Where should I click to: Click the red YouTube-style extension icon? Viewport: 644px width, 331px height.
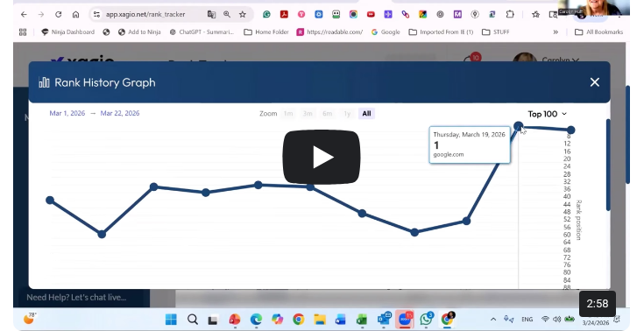(x=371, y=14)
